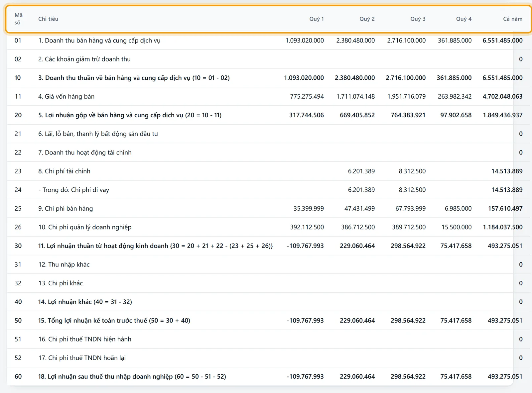
Task: Click the "Cả năm" column header
Action: coord(512,19)
